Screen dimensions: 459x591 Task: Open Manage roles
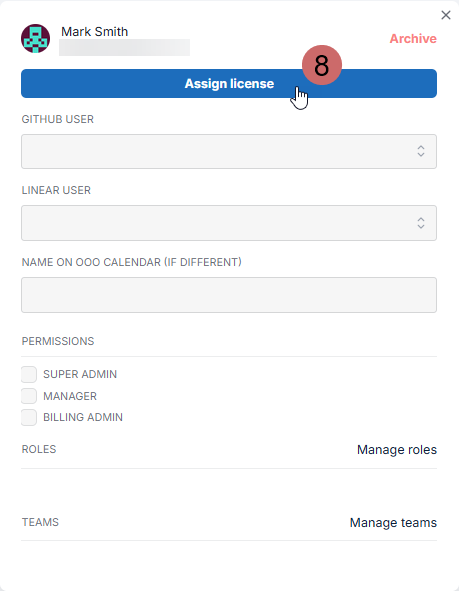[397, 450]
